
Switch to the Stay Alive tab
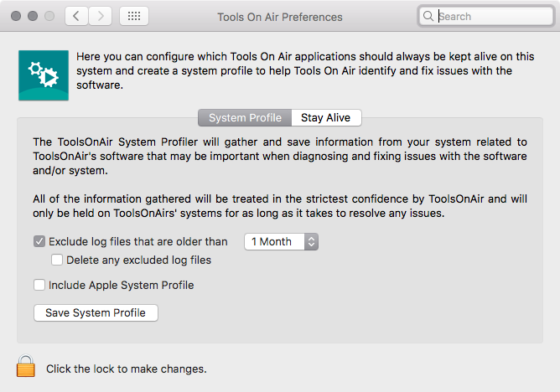coord(326,118)
